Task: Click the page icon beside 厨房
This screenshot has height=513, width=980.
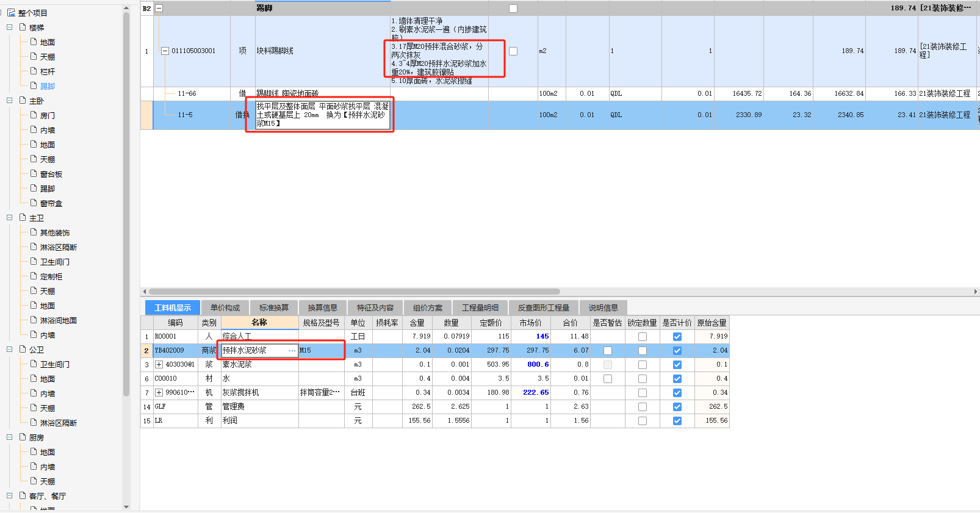Action: (23, 437)
